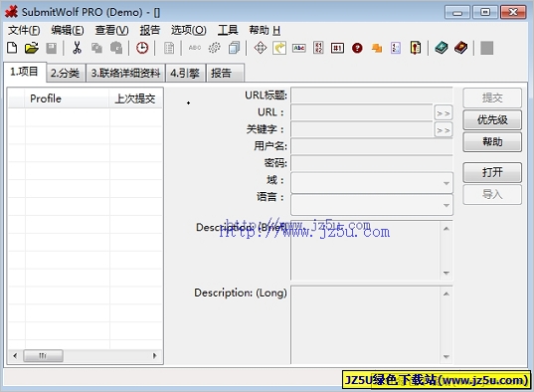534x392 pixels.
Task: Click the Profile column header
Action: pyautogui.click(x=67, y=98)
